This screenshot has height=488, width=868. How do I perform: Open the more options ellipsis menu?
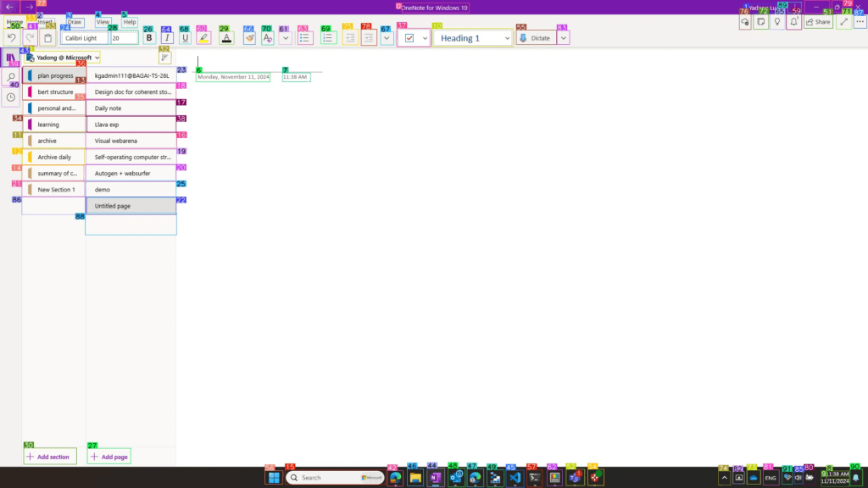[860, 22]
